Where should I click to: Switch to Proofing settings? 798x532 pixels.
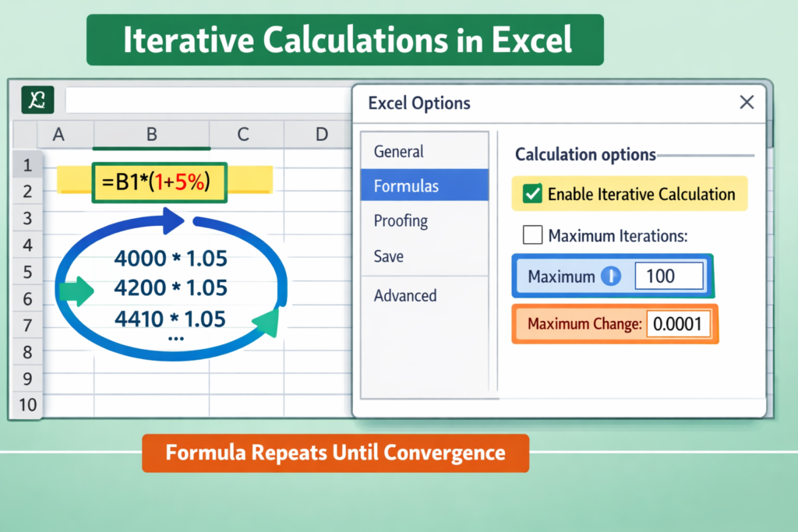(x=401, y=221)
